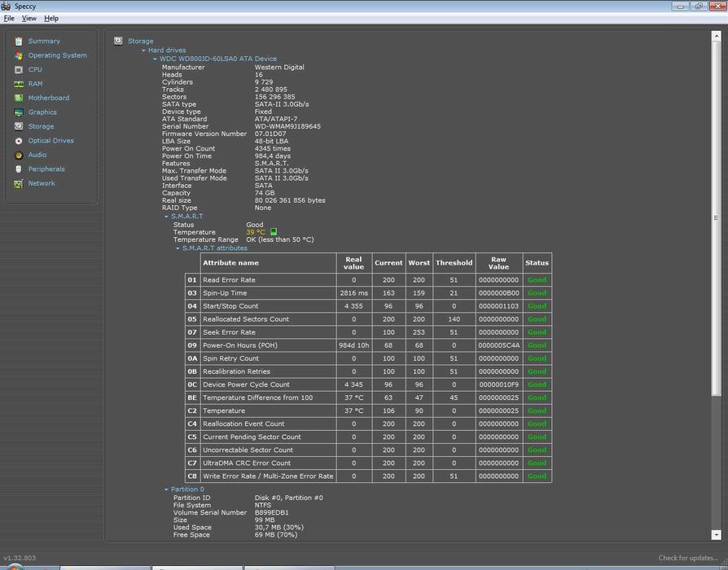Select Network in the sidebar

coord(42,183)
